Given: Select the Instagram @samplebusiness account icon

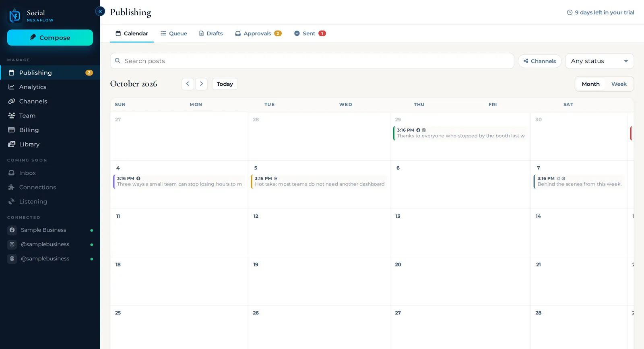Looking at the screenshot, I should point(12,244).
